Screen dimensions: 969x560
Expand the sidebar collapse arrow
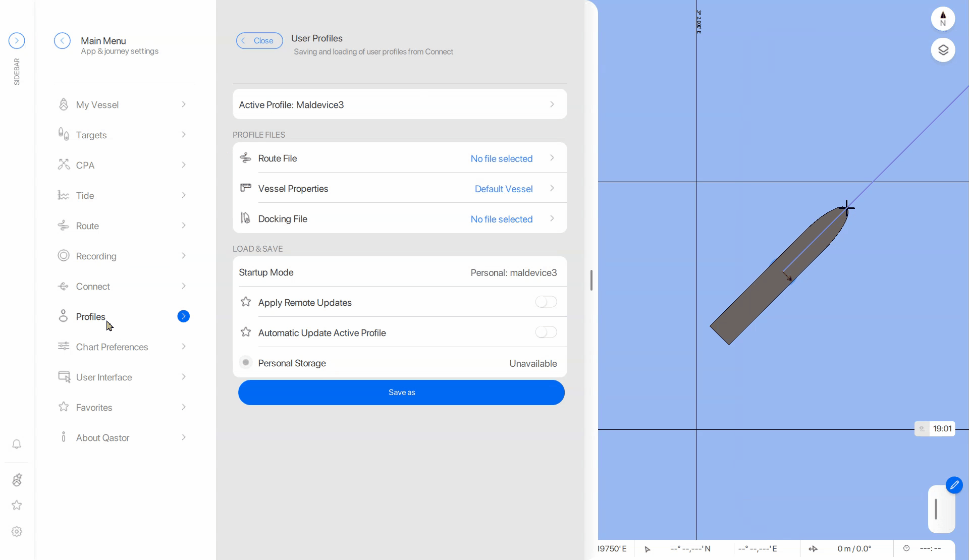17,40
